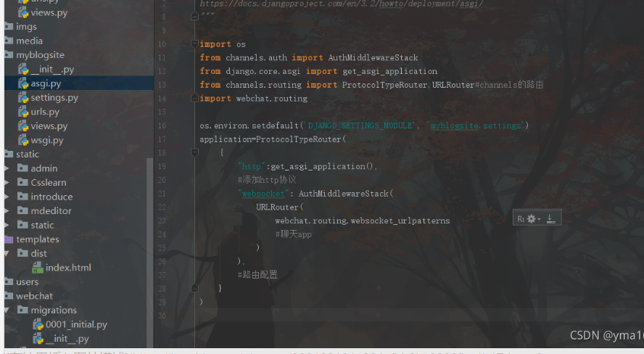
Task: Click the 0001_initial.py file icon
Action: tap(38, 324)
